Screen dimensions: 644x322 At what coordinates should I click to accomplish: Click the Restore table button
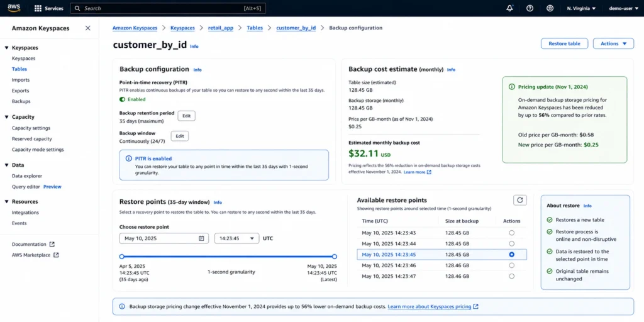(564, 43)
